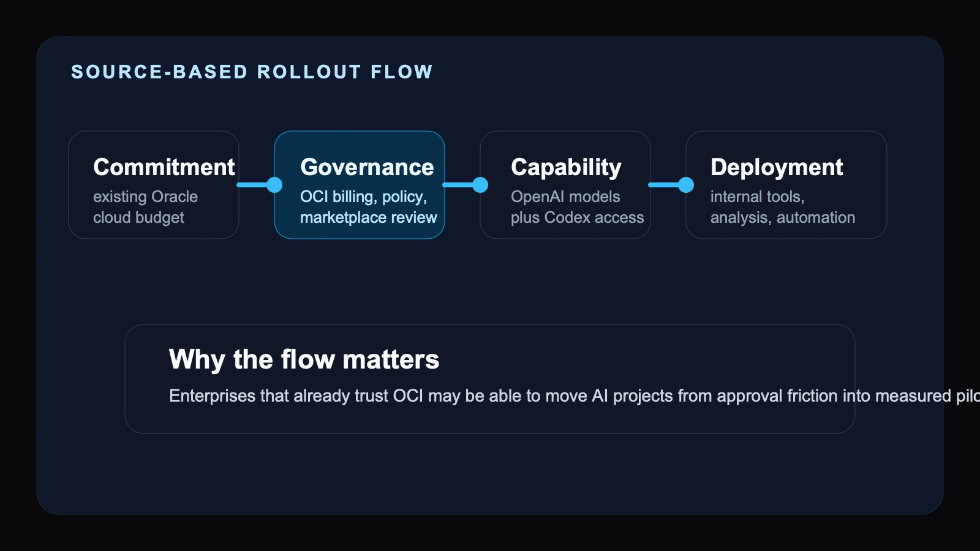
Task: Click the Deployment title text
Action: (777, 167)
